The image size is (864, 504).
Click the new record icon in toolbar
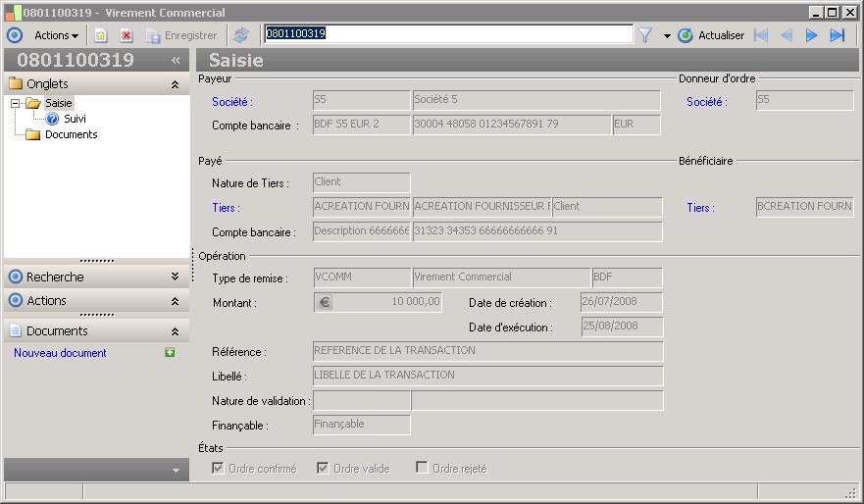coord(100,35)
